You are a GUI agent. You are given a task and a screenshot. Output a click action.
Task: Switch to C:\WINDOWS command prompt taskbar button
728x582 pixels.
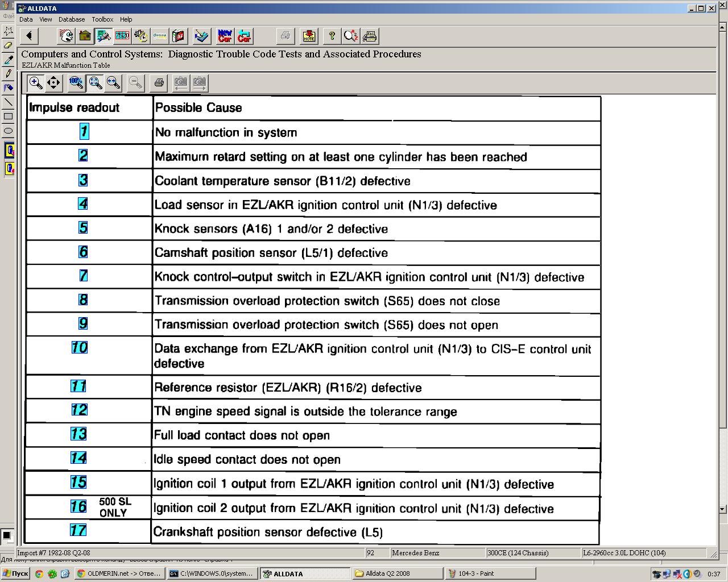211,573
